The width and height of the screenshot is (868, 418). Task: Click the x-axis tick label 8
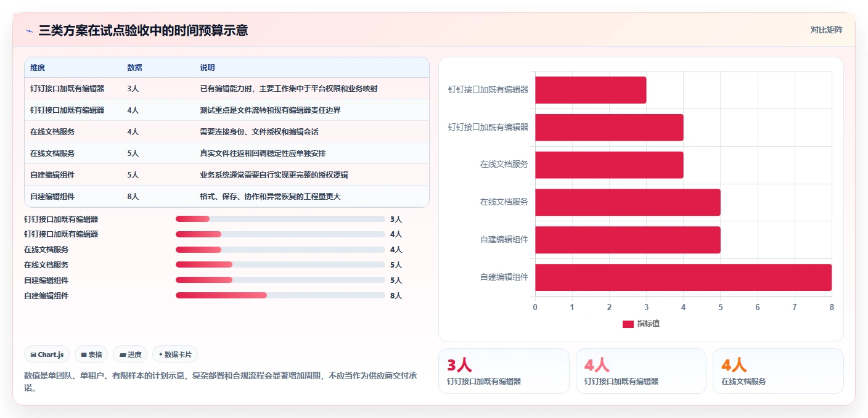832,307
